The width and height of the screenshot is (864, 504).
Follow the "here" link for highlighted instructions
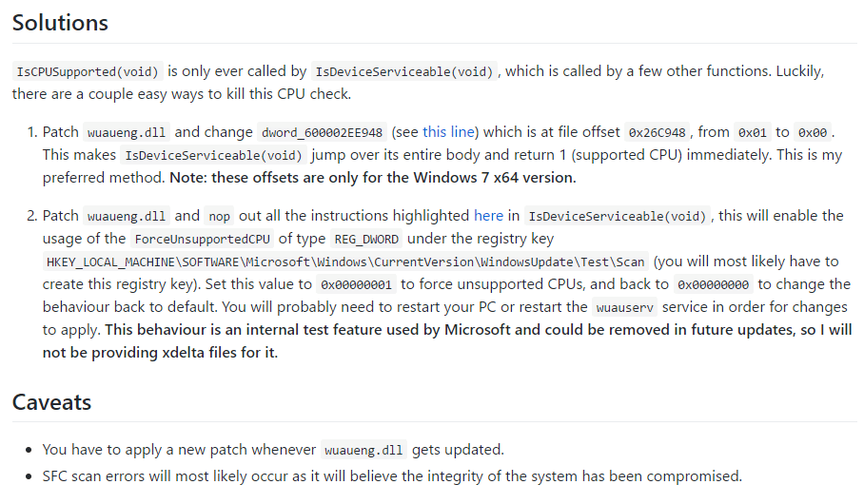[x=488, y=216]
